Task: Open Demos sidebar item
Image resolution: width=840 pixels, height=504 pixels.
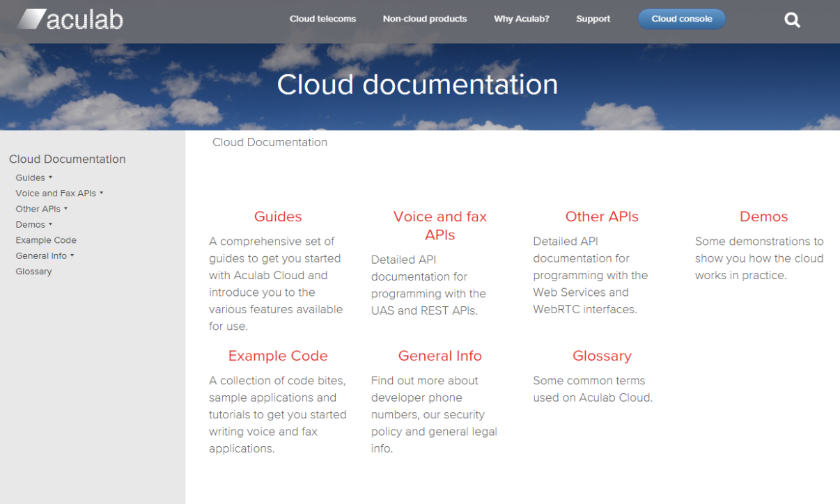Action: (x=30, y=224)
